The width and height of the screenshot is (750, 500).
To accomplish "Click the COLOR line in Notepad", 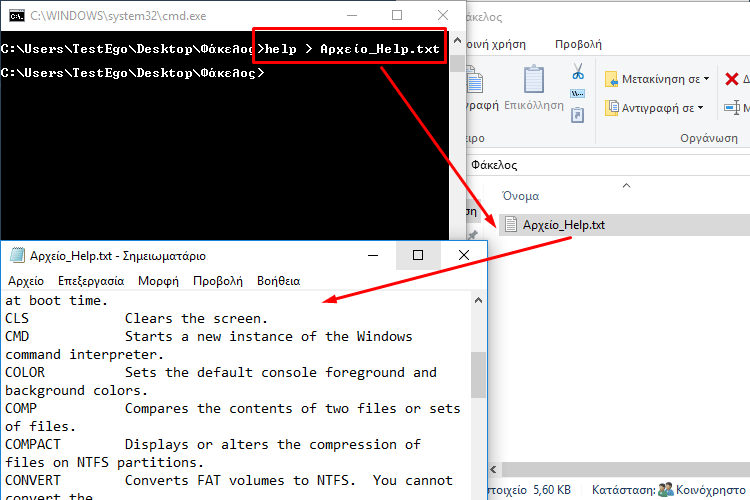I will pos(221,372).
